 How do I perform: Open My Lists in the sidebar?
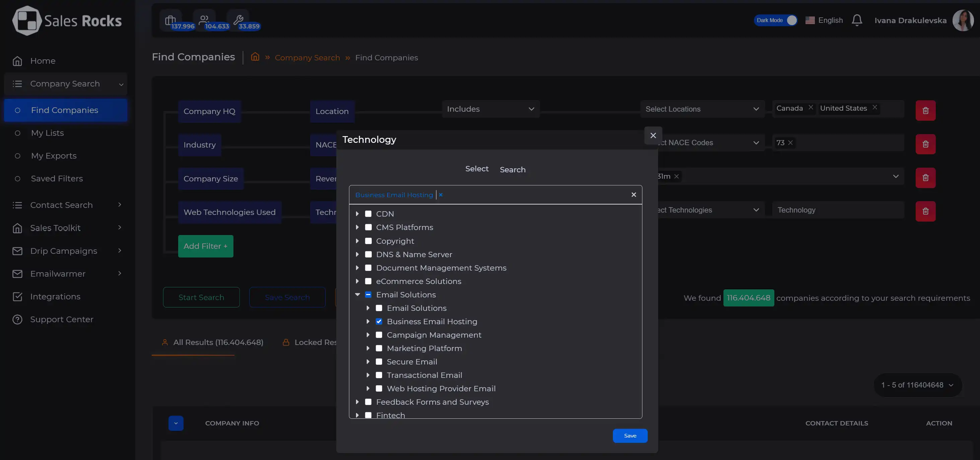(48, 133)
